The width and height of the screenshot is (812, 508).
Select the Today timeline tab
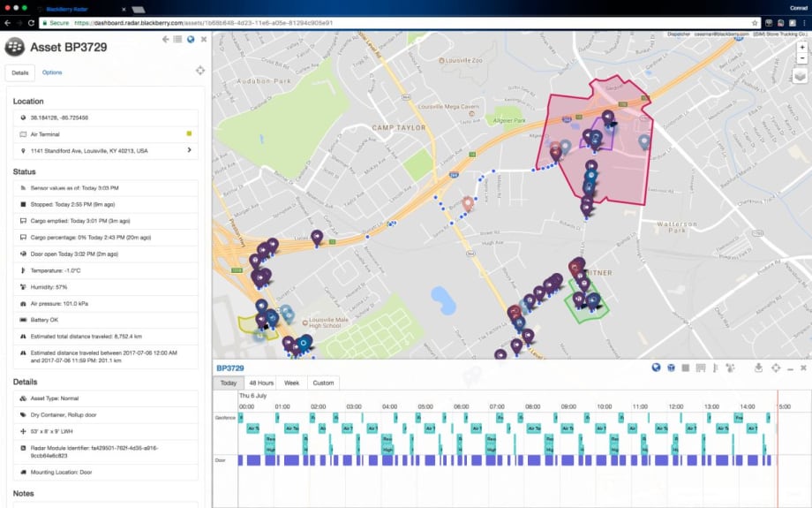point(229,383)
